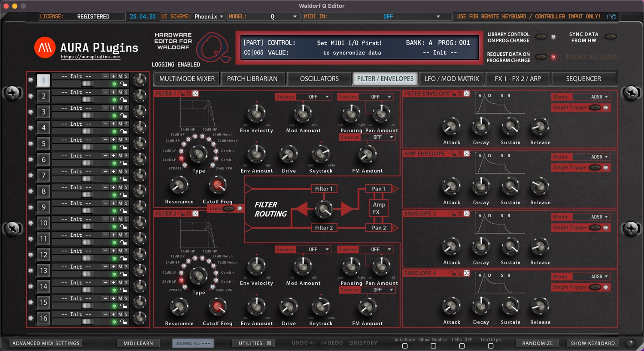Switch to the Patch Librarian tab
The width and height of the screenshot is (644, 351).
pos(252,79)
